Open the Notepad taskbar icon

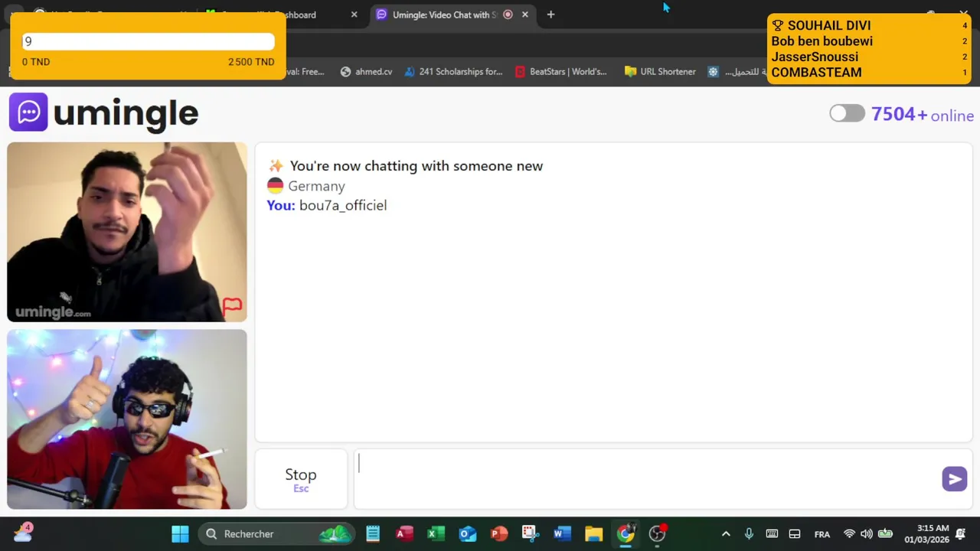click(373, 534)
